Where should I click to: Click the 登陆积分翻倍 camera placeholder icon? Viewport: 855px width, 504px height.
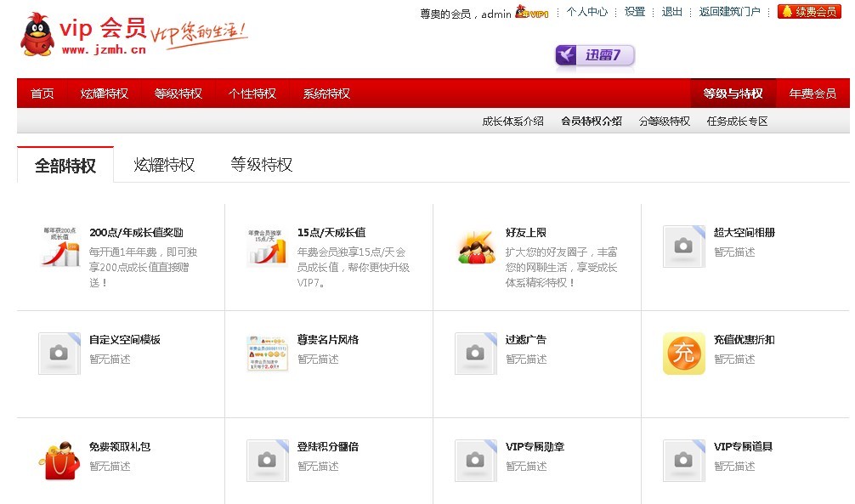click(x=267, y=461)
